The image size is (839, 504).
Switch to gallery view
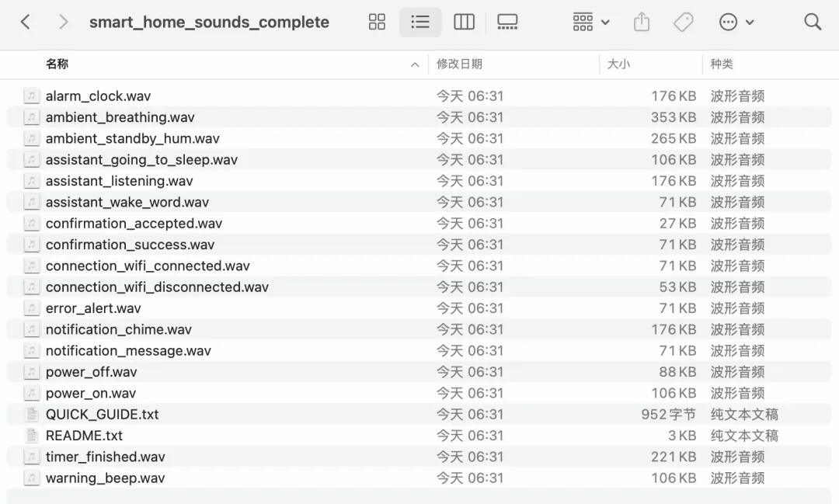tap(507, 22)
